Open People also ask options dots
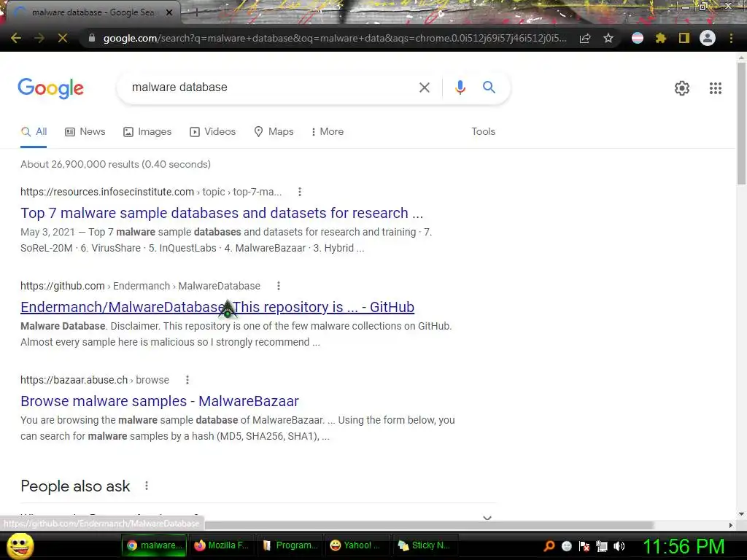Image resolution: width=747 pixels, height=560 pixels. [x=147, y=486]
